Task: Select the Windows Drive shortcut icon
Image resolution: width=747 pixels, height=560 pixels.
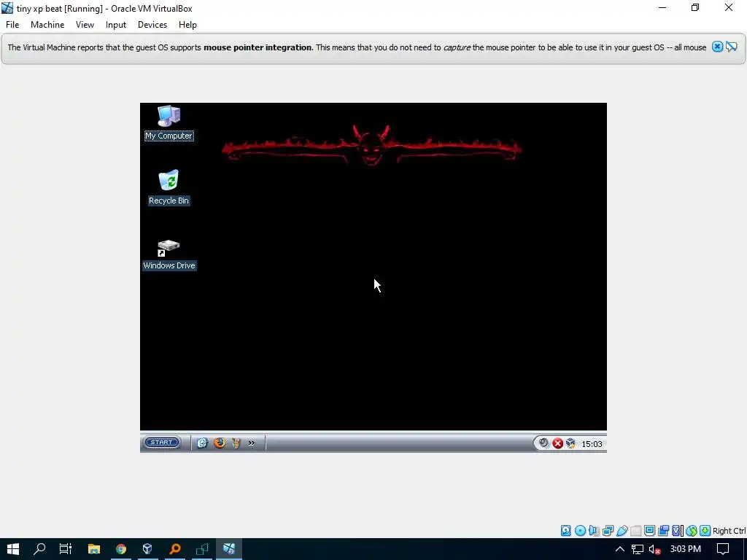Action: (169, 254)
